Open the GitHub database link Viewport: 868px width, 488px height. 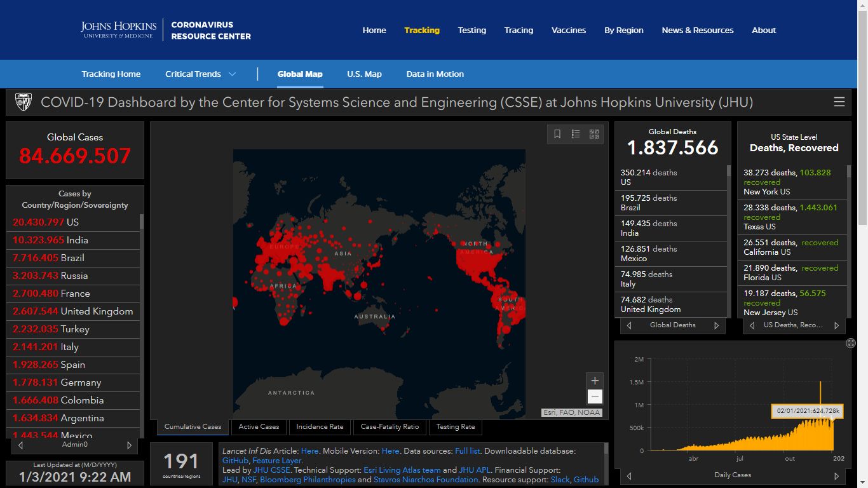click(x=235, y=461)
